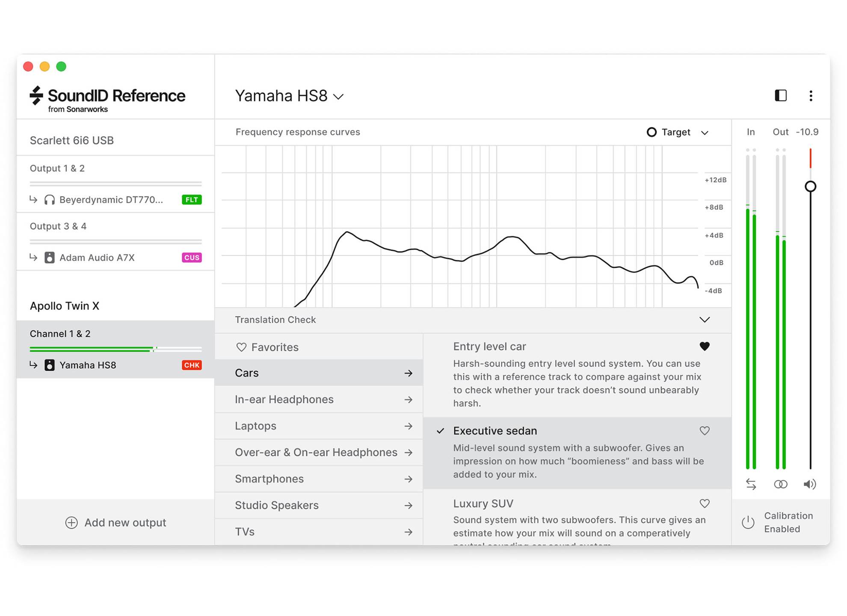Toggle Calibration Enabled power button
Screen dimensions: 847x616
(x=748, y=522)
